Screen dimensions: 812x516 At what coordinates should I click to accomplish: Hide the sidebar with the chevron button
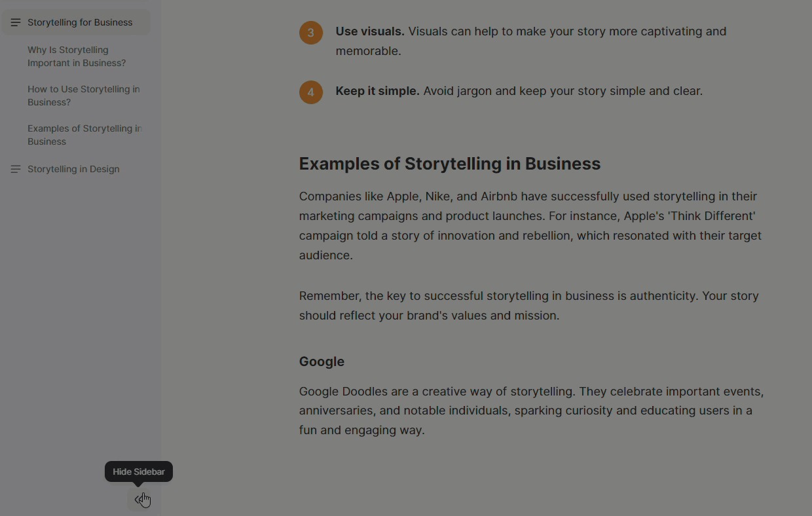tap(140, 500)
